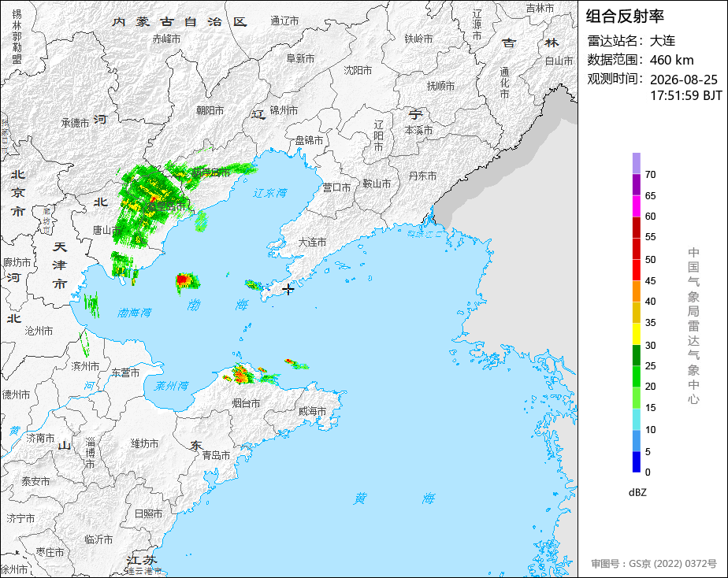The image size is (728, 578).
Task: Click the 烟台市 city label
Action: click(x=246, y=404)
